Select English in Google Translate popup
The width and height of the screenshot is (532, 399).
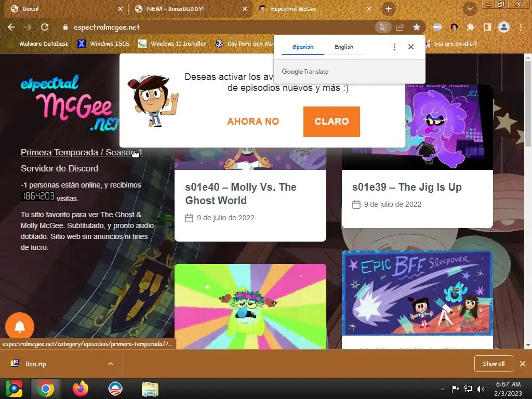pyautogui.click(x=344, y=47)
